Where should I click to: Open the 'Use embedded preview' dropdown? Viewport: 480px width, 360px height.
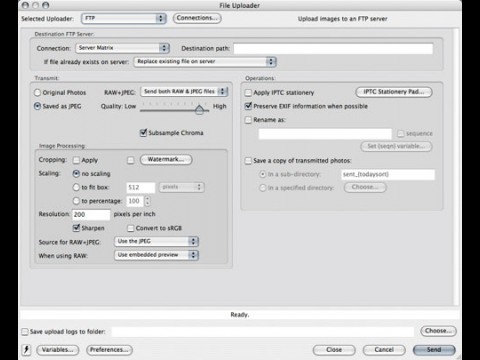tap(156, 255)
